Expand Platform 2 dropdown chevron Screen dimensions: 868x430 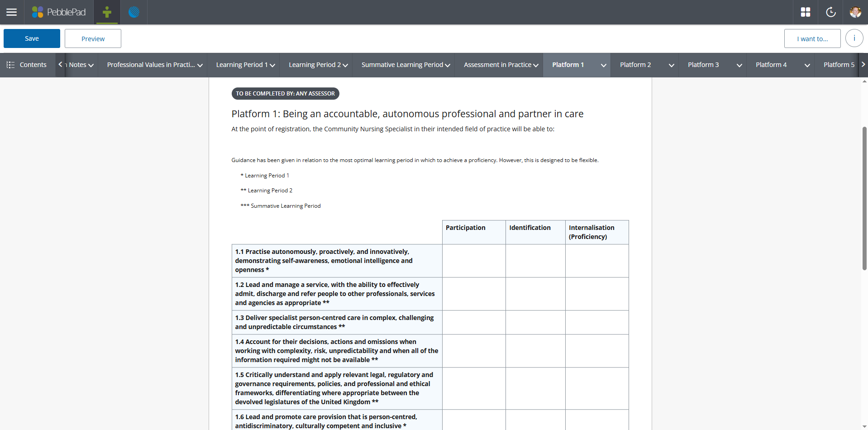[672, 65]
